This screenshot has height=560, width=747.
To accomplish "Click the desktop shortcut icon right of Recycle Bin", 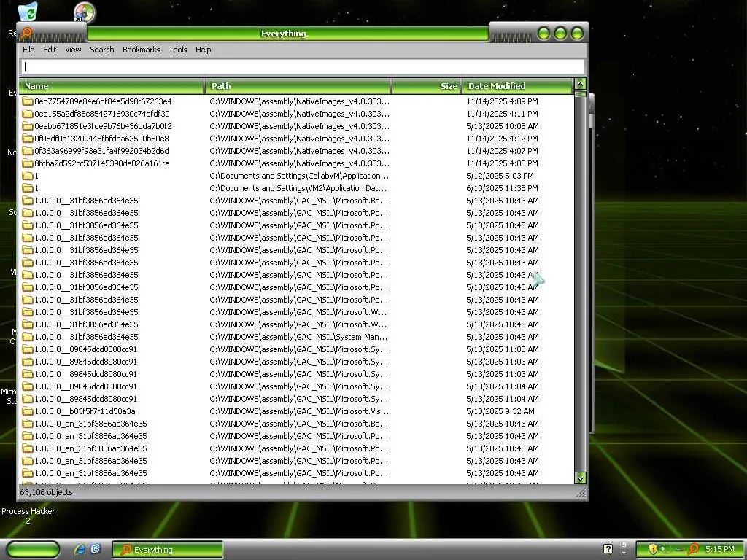I will pos(85,12).
